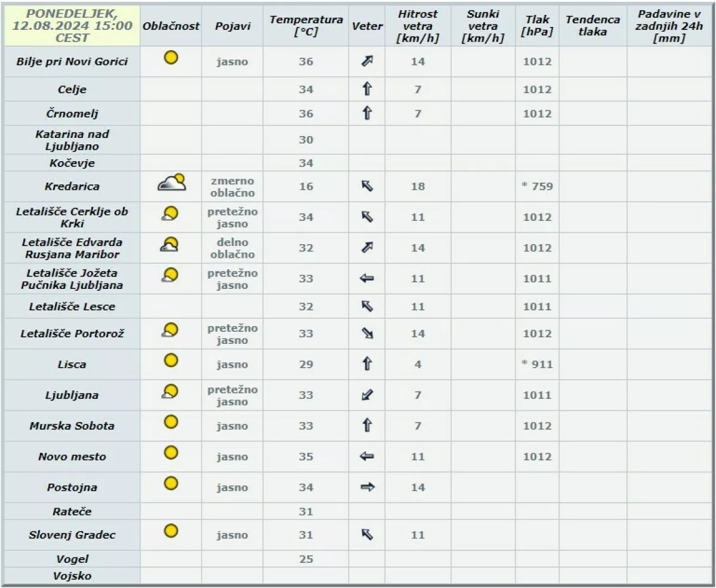Screen dimensions: 716x588
Task: Click the date header PONEDELJEK 12.08.2024
Action: pyautogui.click(x=72, y=26)
